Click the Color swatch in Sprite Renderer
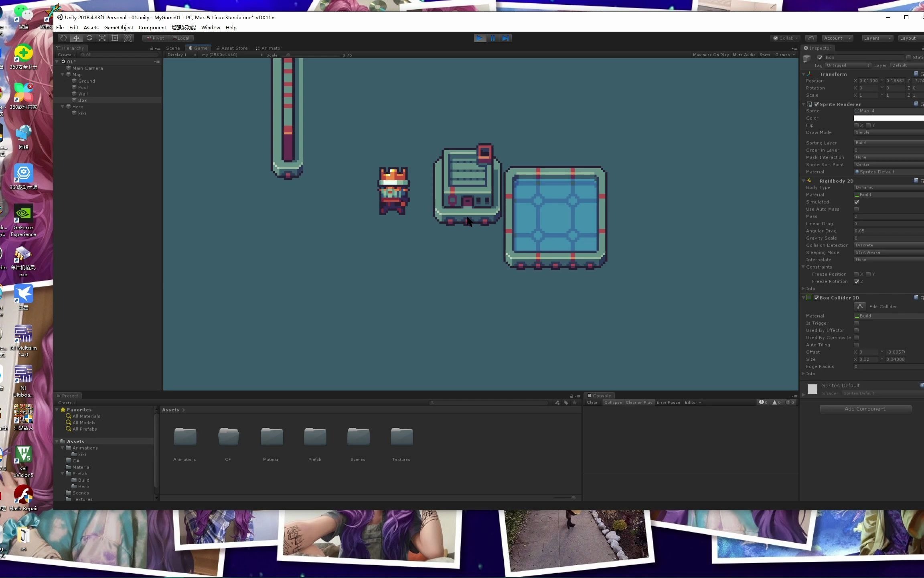This screenshot has width=924, height=578. point(887,118)
